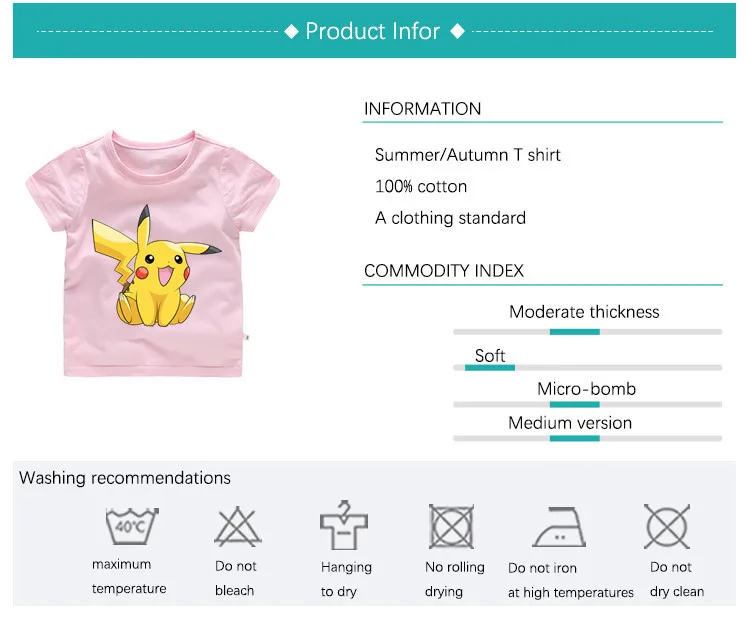Click the Do not bleach triangle icon
The height and width of the screenshot is (621, 750).
coord(238,527)
